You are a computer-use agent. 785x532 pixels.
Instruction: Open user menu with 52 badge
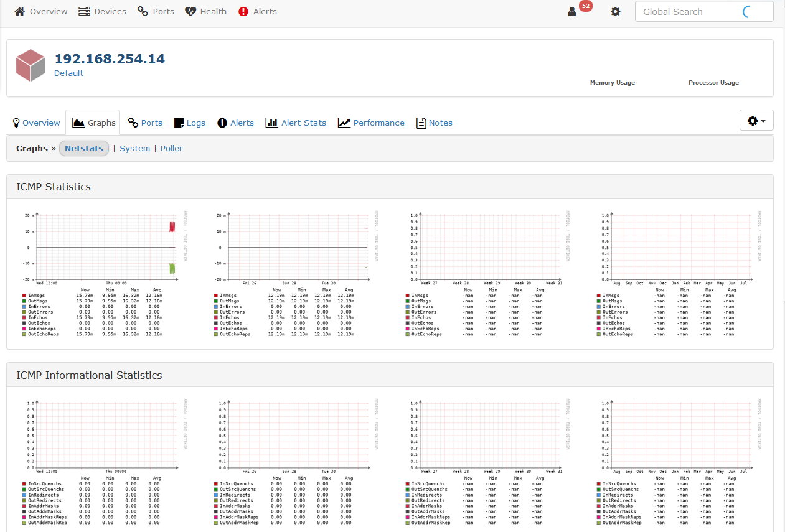pyautogui.click(x=572, y=12)
